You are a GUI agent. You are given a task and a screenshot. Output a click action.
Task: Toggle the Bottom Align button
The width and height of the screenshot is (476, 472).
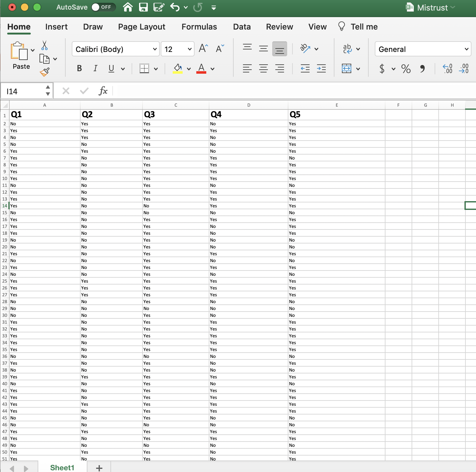280,49
